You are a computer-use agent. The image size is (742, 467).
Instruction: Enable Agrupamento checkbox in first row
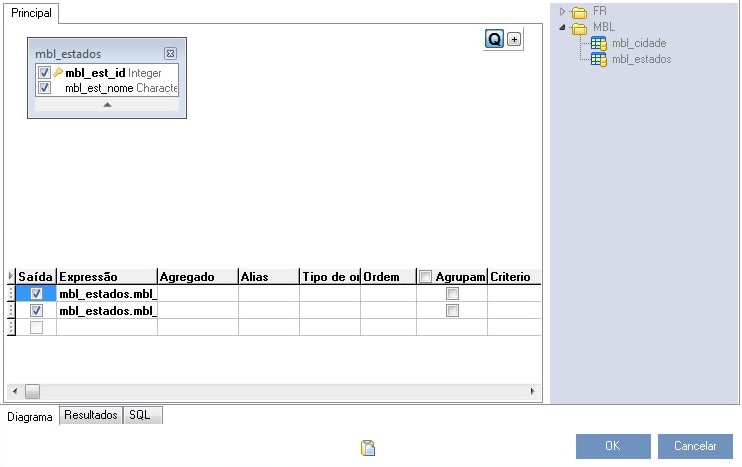[452, 294]
